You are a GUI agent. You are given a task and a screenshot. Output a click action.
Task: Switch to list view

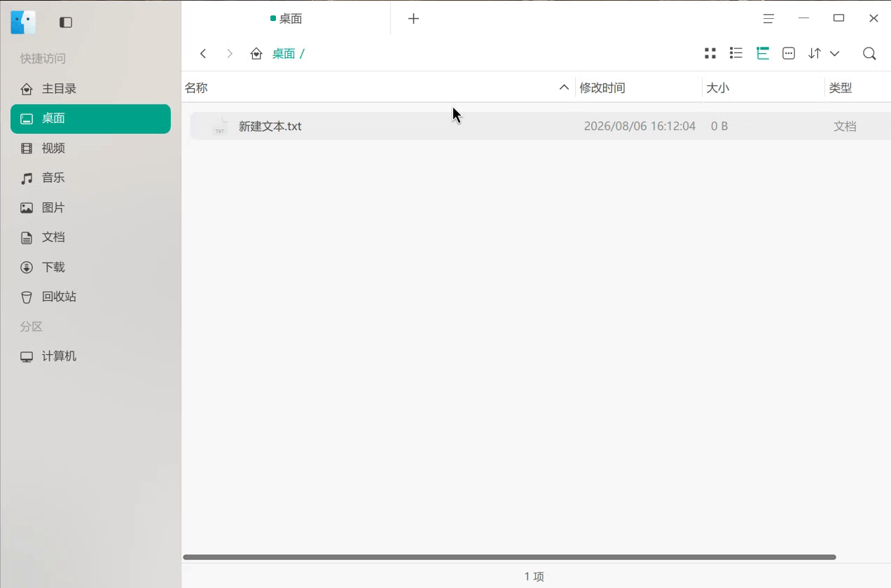(735, 54)
